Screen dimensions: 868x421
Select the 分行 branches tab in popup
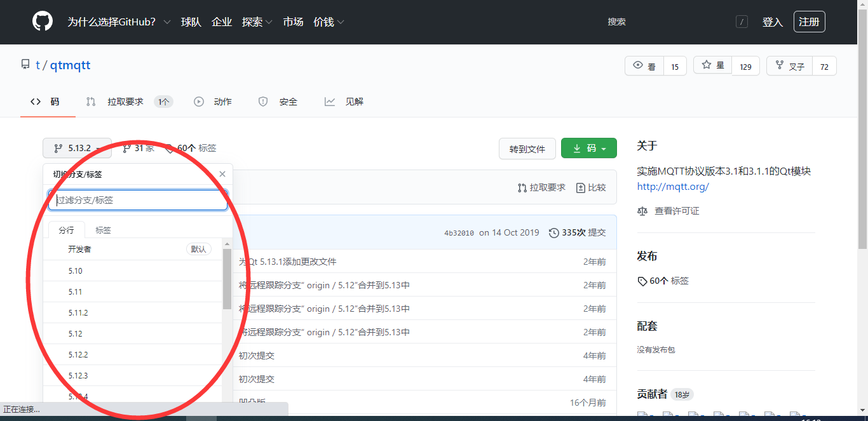click(x=66, y=230)
